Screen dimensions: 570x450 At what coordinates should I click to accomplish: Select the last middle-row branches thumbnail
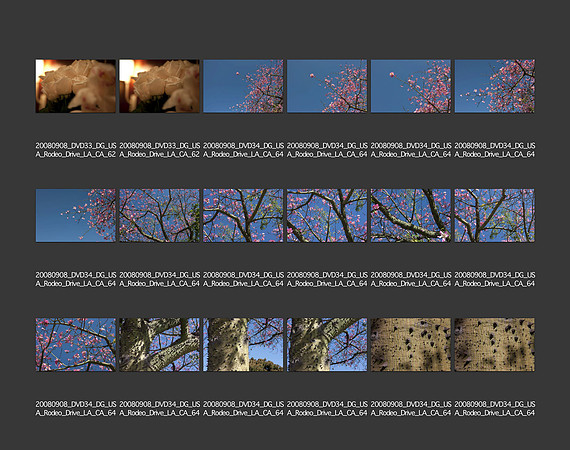pyautogui.click(x=495, y=215)
